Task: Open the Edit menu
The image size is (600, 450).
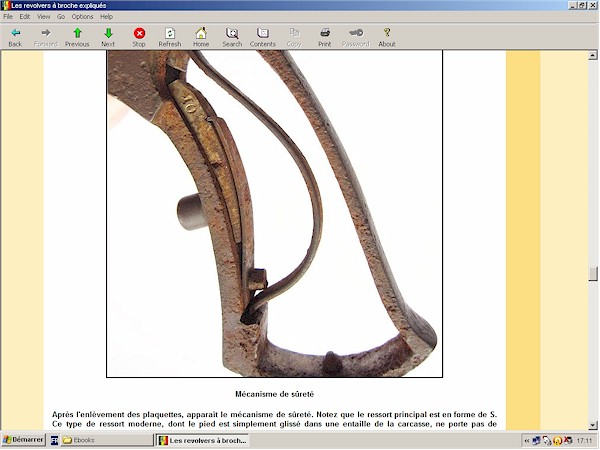Action: pos(25,17)
